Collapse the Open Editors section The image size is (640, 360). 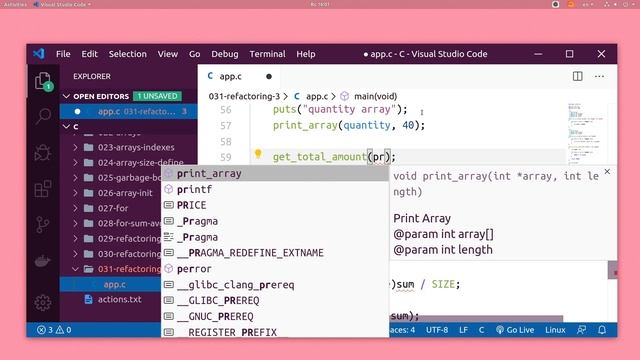(67, 96)
